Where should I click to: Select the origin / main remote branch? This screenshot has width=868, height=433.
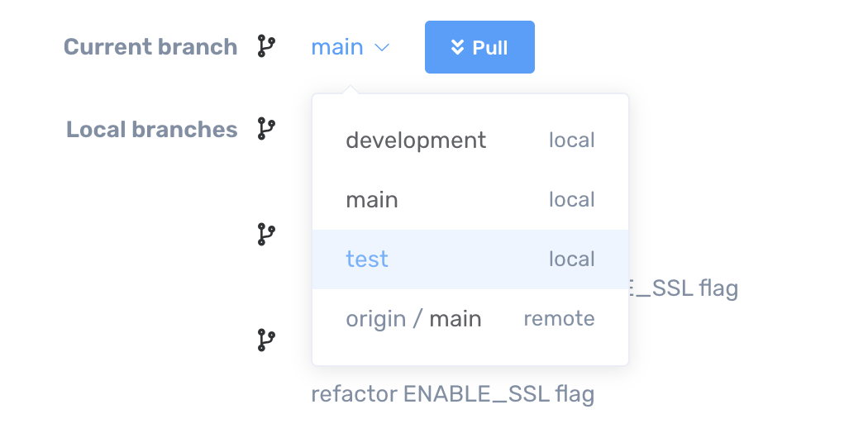point(413,319)
